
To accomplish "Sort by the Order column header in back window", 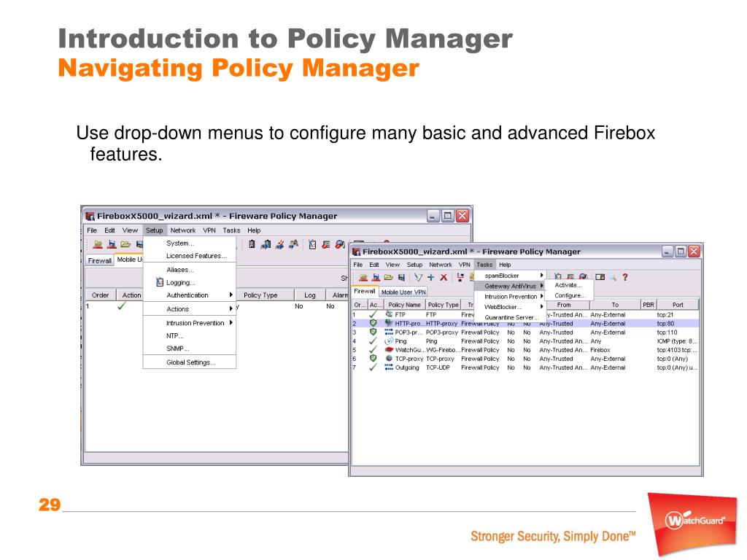I will click(x=100, y=295).
